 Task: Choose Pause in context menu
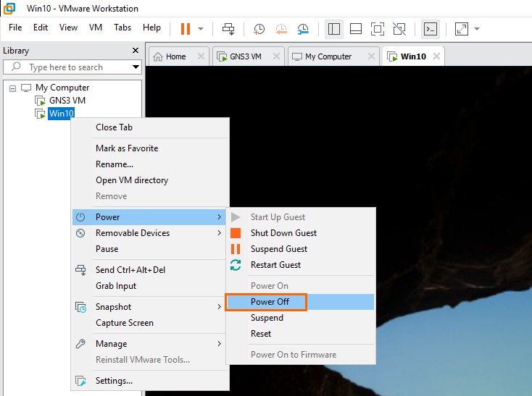[x=149, y=249]
